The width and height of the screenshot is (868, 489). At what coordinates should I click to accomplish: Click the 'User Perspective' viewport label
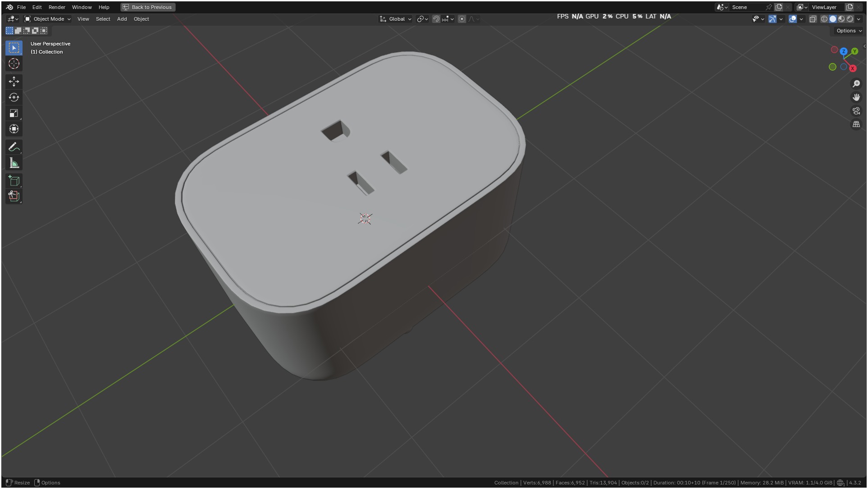click(50, 44)
